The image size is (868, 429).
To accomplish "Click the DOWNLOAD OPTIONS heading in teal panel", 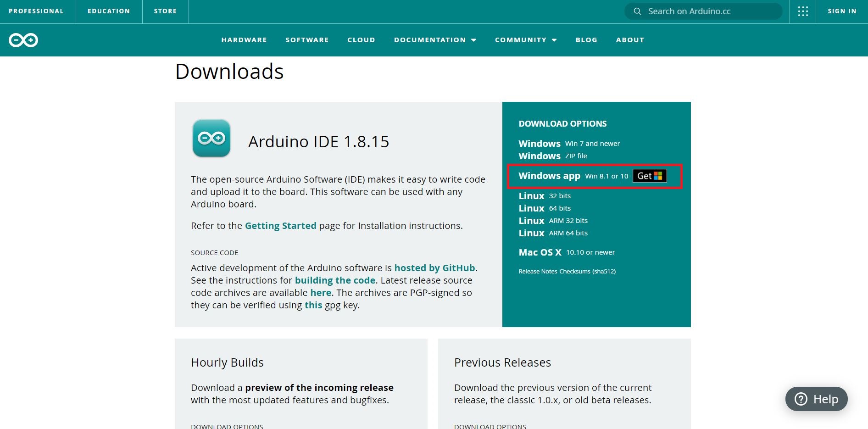I will (562, 124).
